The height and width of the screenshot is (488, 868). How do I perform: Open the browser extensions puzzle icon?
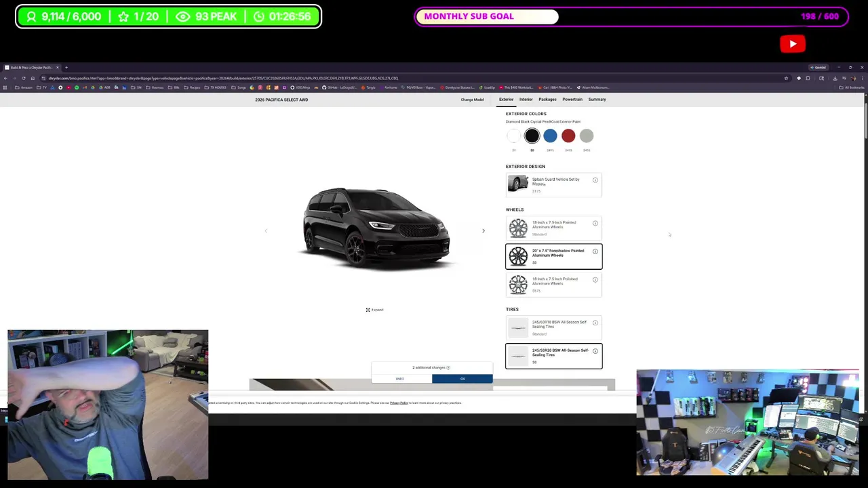[x=808, y=78]
